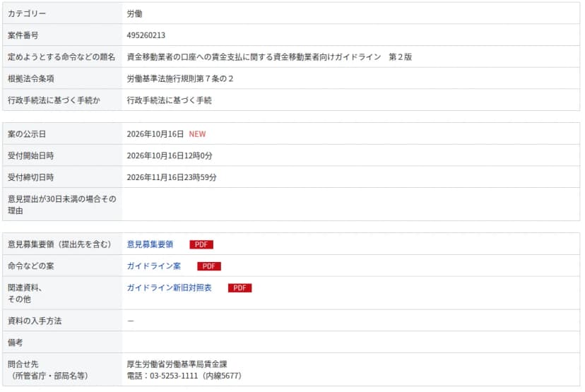This screenshot has height=392, width=585.
Task: Click the category value 労働
Action: point(134,13)
